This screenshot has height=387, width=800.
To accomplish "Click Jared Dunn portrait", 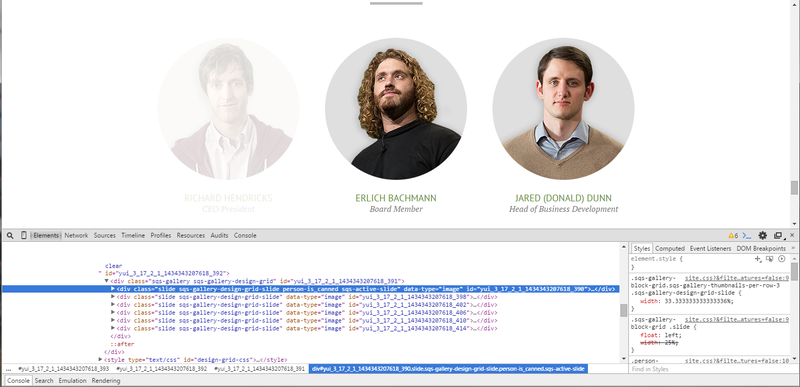I will coord(563,109).
